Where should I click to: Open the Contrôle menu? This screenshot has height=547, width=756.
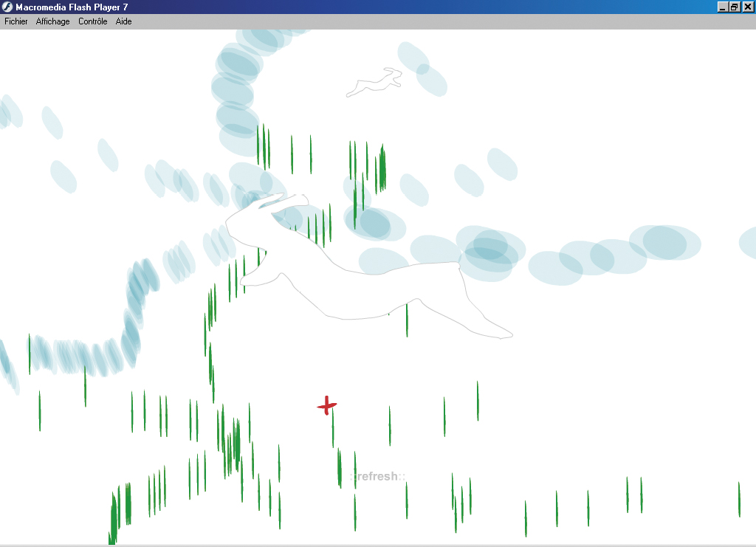point(92,21)
